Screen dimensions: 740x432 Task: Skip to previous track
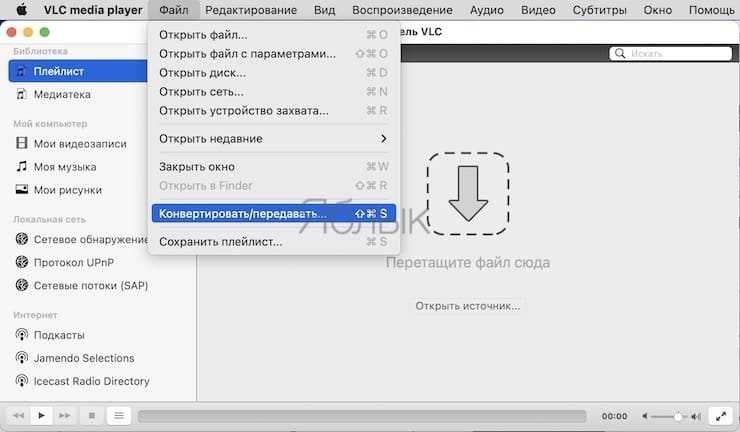[x=18, y=416]
